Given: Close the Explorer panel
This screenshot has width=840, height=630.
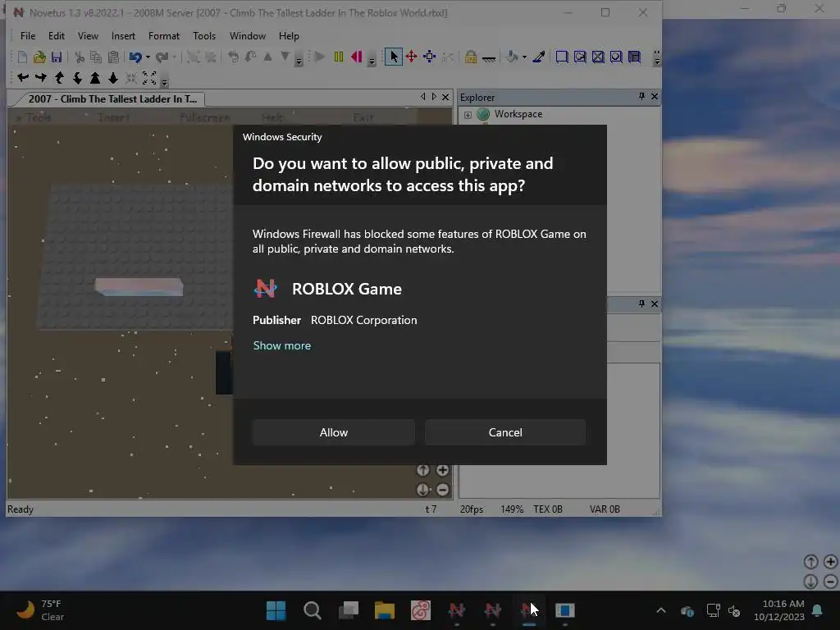Looking at the screenshot, I should [x=654, y=97].
